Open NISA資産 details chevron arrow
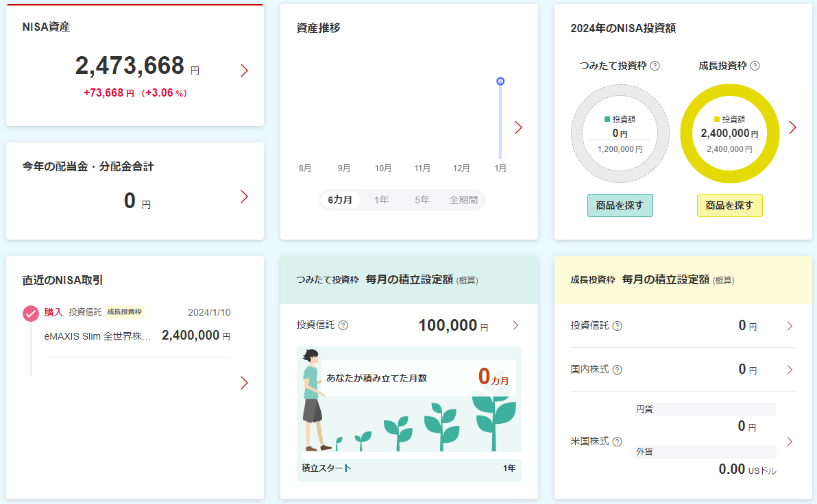Screen dimensions: 817x504 (x=245, y=71)
